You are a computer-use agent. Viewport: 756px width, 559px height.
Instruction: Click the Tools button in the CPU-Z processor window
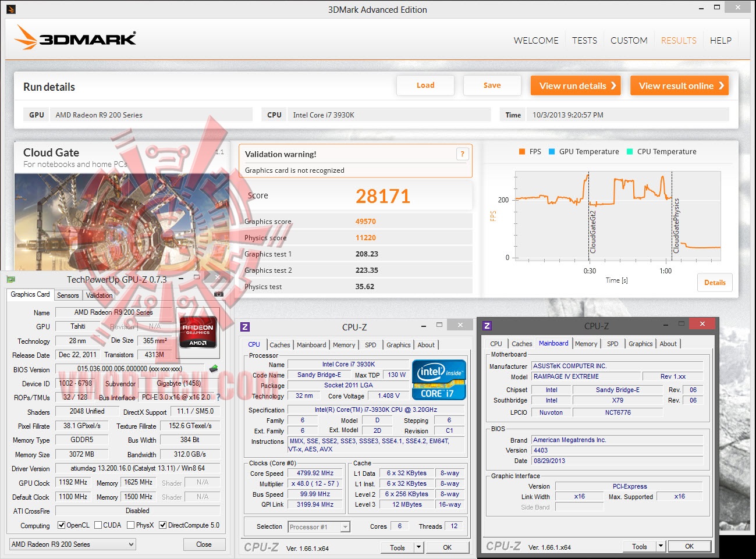(397, 547)
